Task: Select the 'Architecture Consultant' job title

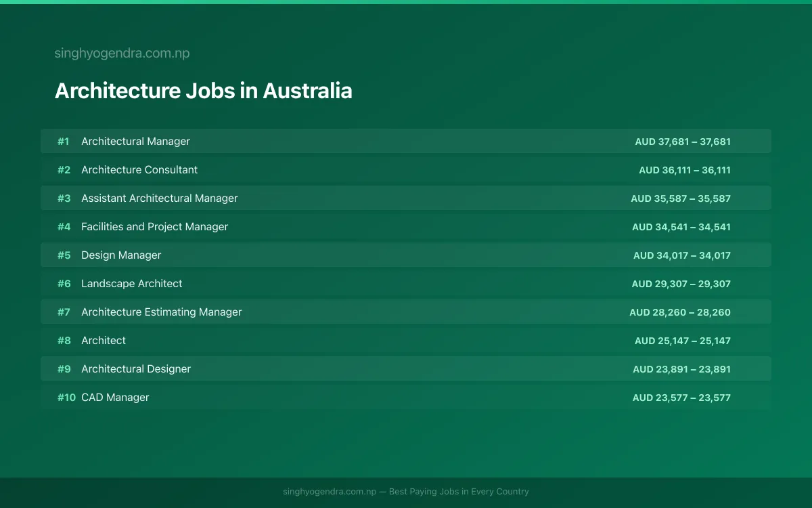Action: (x=139, y=170)
